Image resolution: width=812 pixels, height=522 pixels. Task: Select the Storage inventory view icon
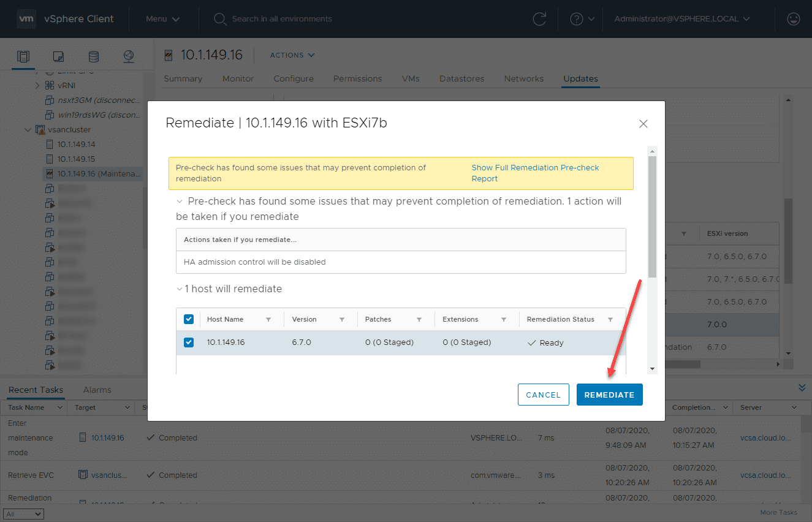click(93, 55)
